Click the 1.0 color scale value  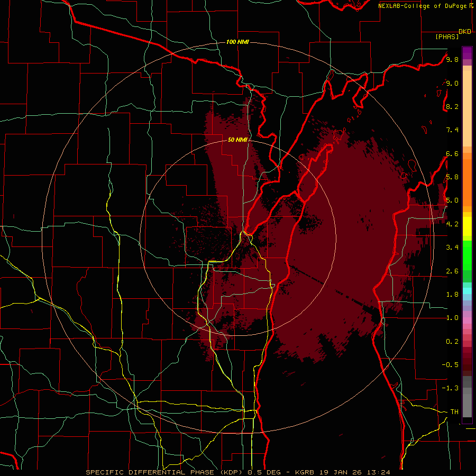coord(452,318)
